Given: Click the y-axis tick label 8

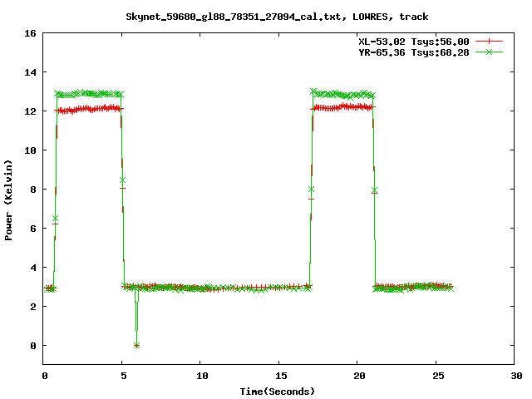Looking at the screenshot, I should pos(33,190).
